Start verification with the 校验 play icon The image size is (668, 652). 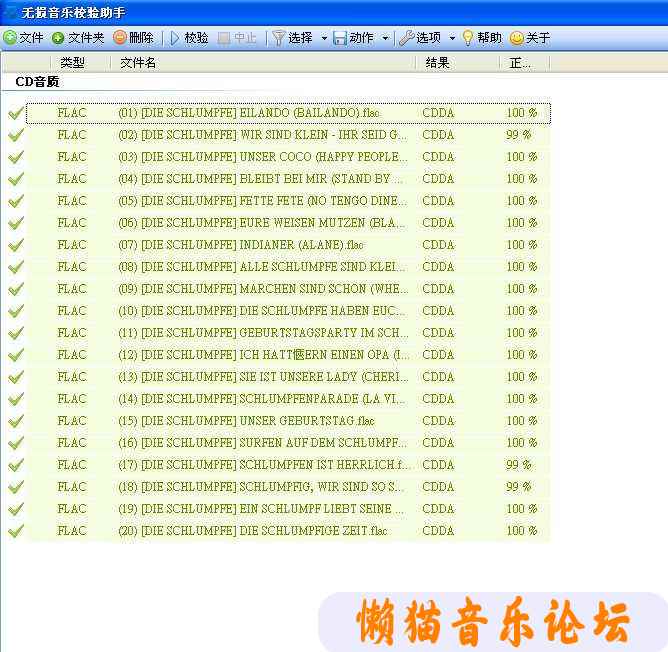click(x=175, y=38)
